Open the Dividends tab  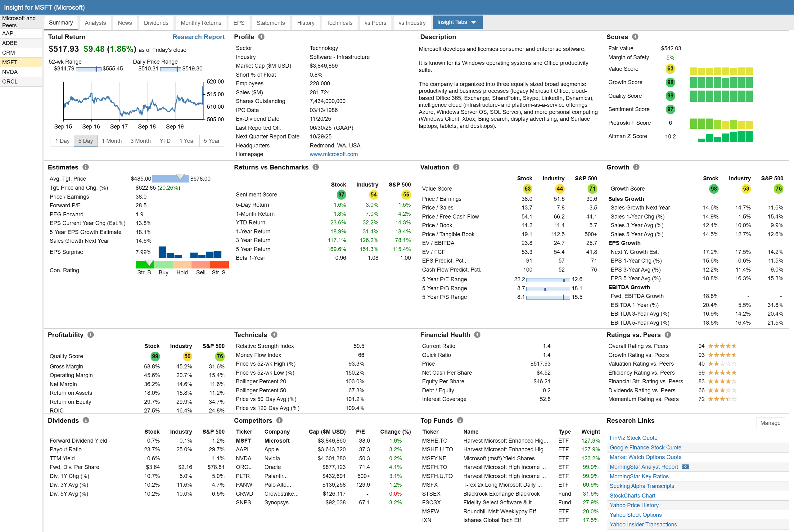click(x=156, y=23)
